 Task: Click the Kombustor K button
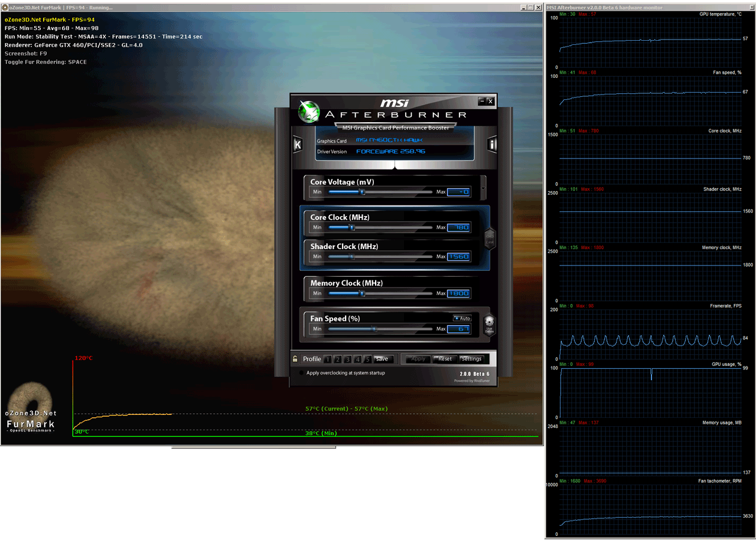(298, 145)
